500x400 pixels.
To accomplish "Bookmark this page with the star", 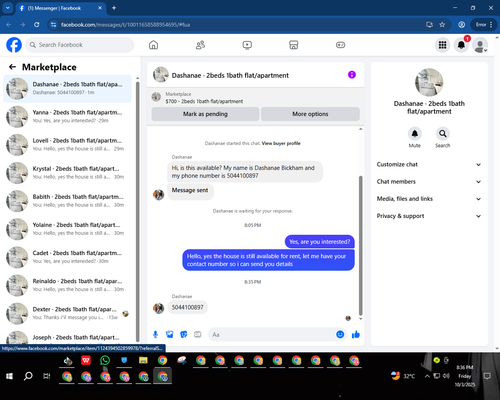I will (442, 25).
